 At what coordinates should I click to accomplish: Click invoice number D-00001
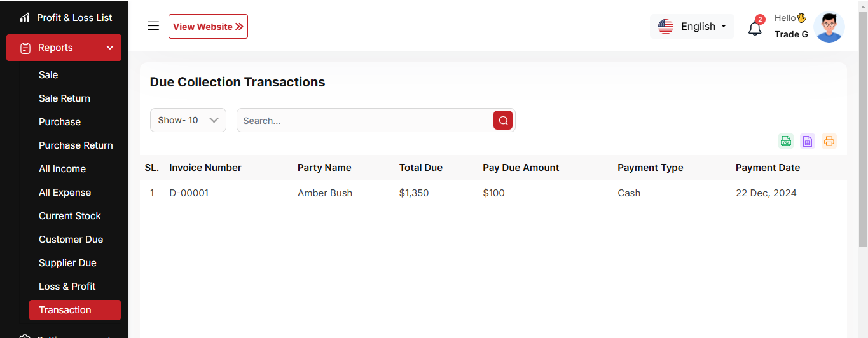189,193
